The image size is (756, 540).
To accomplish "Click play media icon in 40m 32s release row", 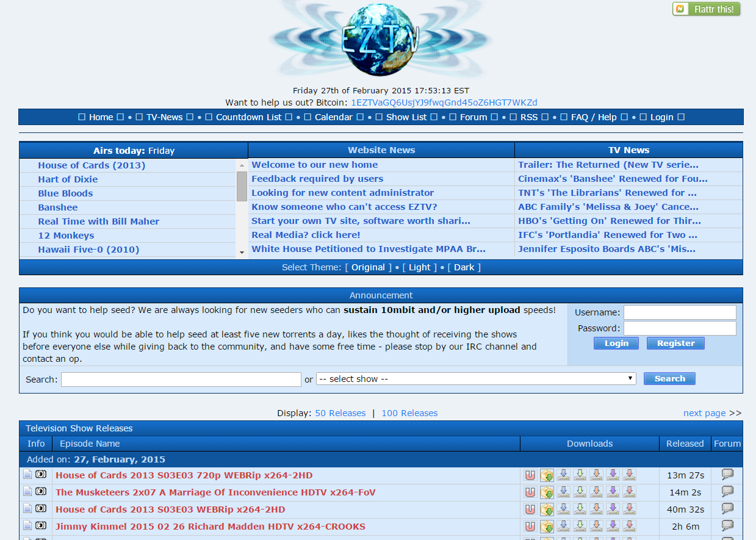I will tap(41, 508).
